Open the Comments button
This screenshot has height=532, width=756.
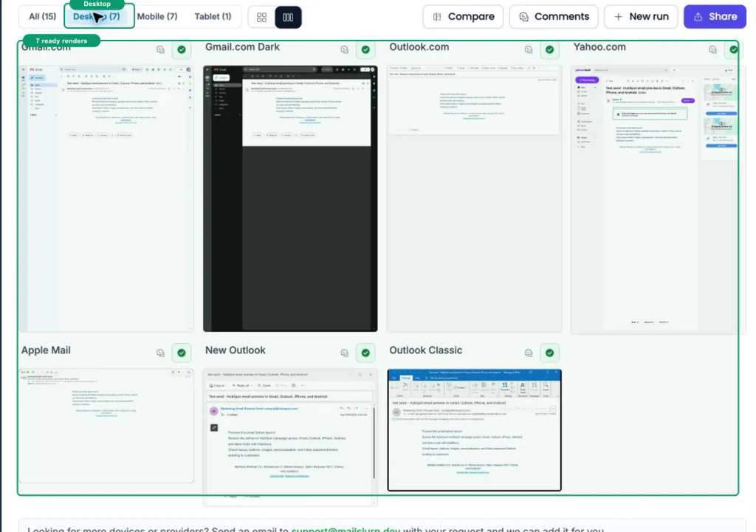coord(554,17)
